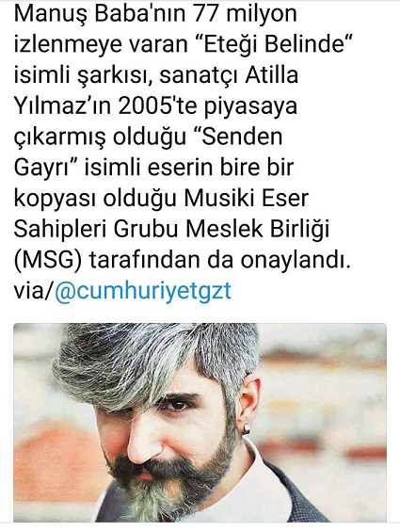The width and height of the screenshot is (400, 532).
Task: Click the "Senden Gayrı" work title text
Action: [x=149, y=152]
